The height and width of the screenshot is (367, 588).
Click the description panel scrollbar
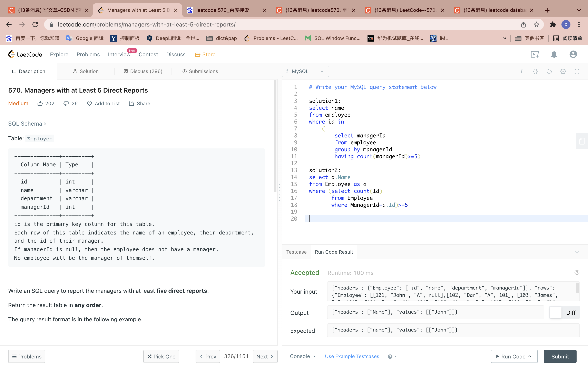(275, 136)
